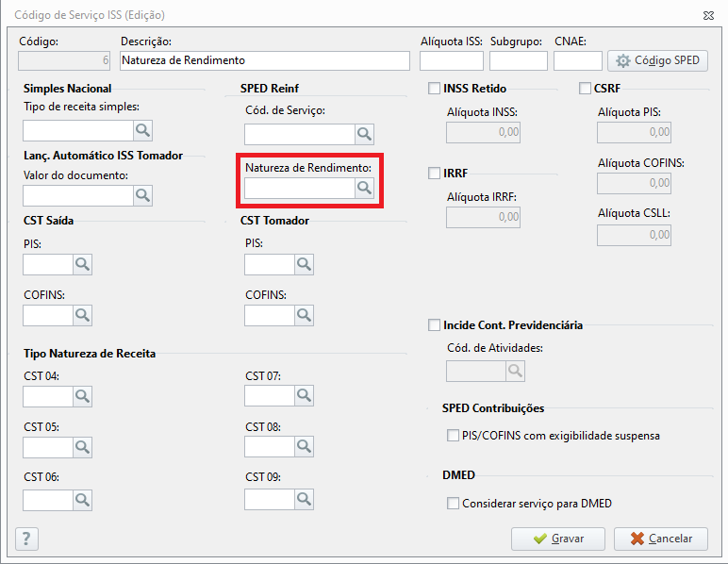Focus Valor do documento field

[x=78, y=196]
